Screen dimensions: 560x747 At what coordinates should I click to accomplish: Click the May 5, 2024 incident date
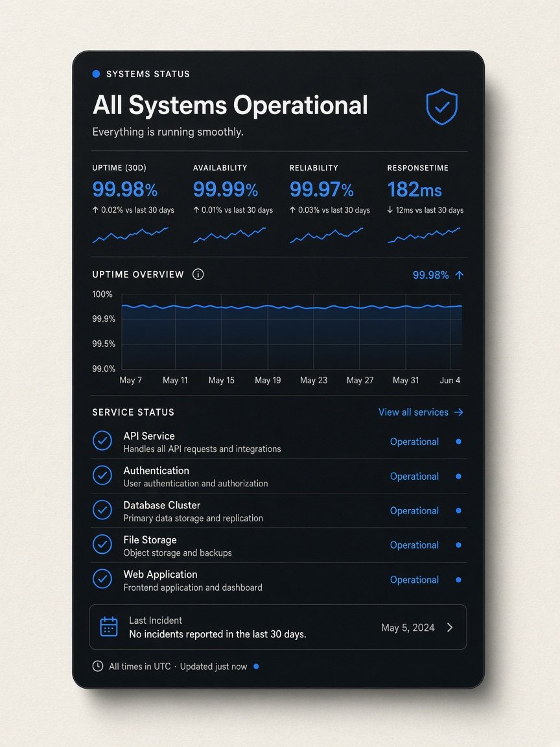click(x=408, y=628)
